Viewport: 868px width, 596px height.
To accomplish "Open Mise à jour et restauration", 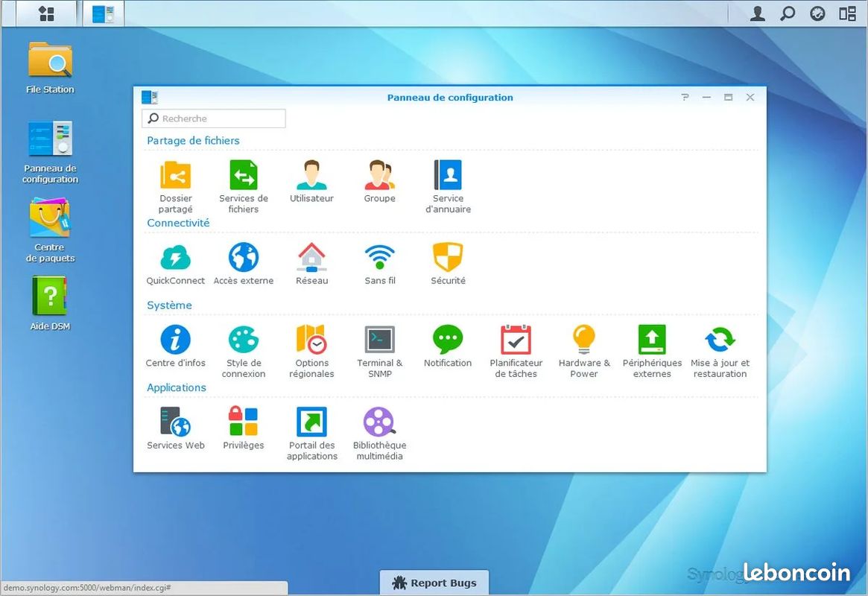I will 720,341.
